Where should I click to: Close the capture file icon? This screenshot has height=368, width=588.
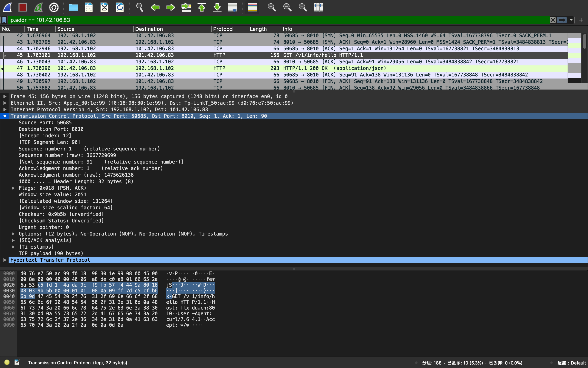coord(105,7)
